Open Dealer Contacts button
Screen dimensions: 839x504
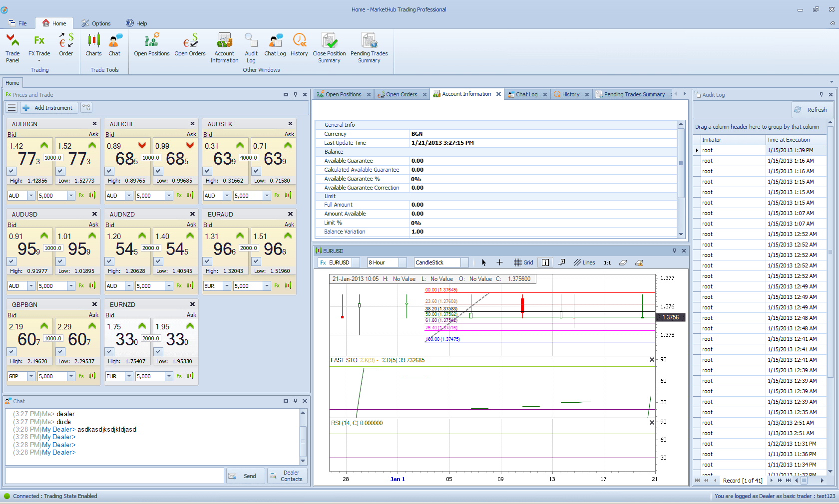click(x=287, y=476)
